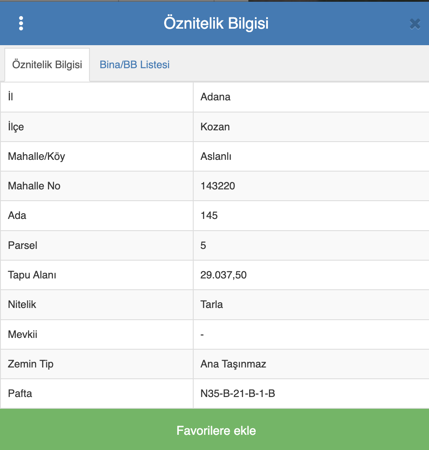Click the Mahalle/Köy label

coord(36,156)
